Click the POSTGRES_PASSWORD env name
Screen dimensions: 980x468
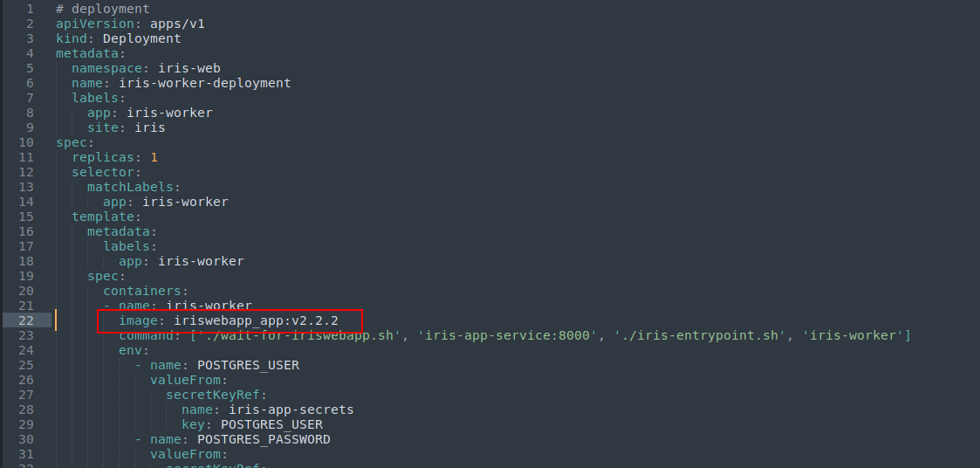(264, 439)
